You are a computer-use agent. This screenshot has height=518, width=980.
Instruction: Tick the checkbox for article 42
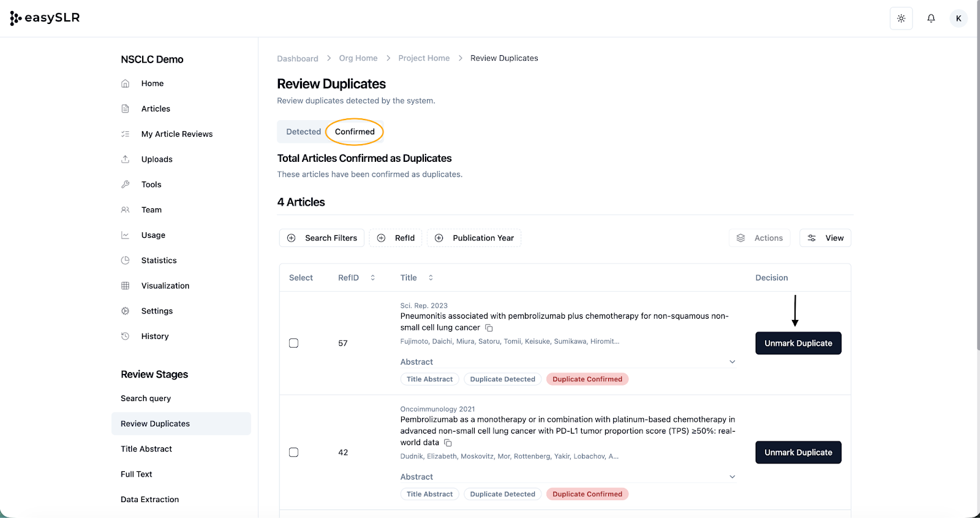[294, 452]
